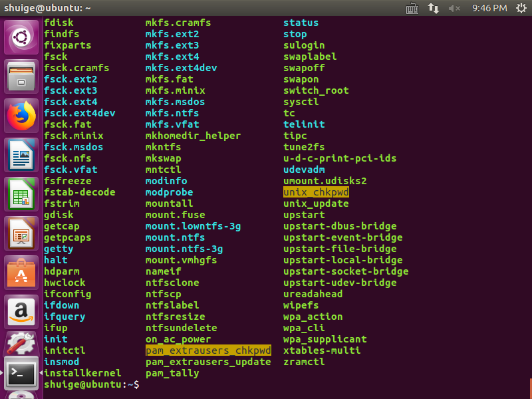Click the swaplabel entry
Image resolution: width=532 pixels, height=399 pixels.
310,57
